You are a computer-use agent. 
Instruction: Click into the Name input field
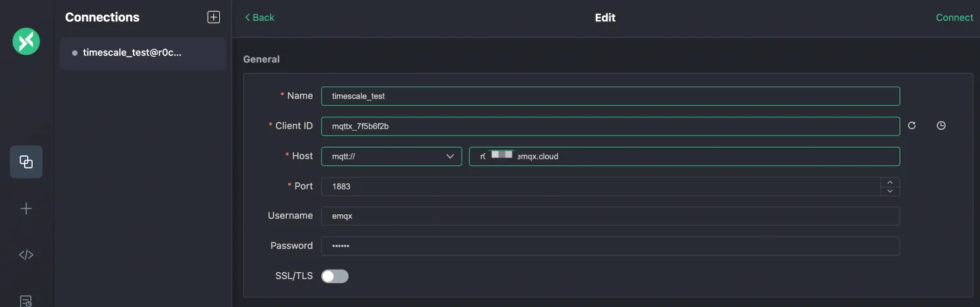[x=610, y=96]
